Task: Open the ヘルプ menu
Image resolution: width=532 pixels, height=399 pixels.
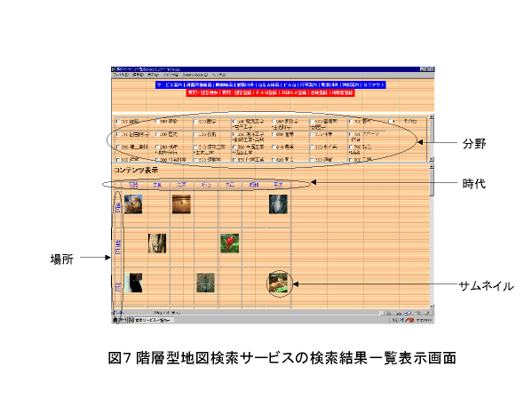Action: (218, 75)
